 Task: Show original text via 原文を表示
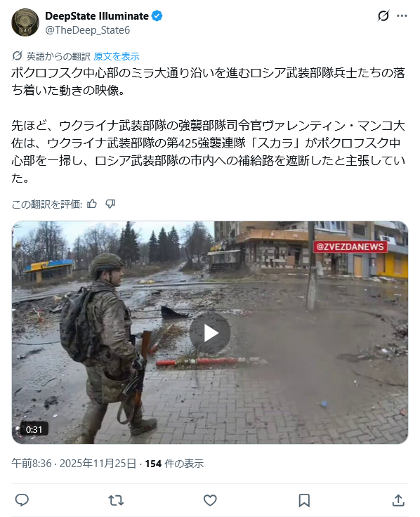coord(117,56)
